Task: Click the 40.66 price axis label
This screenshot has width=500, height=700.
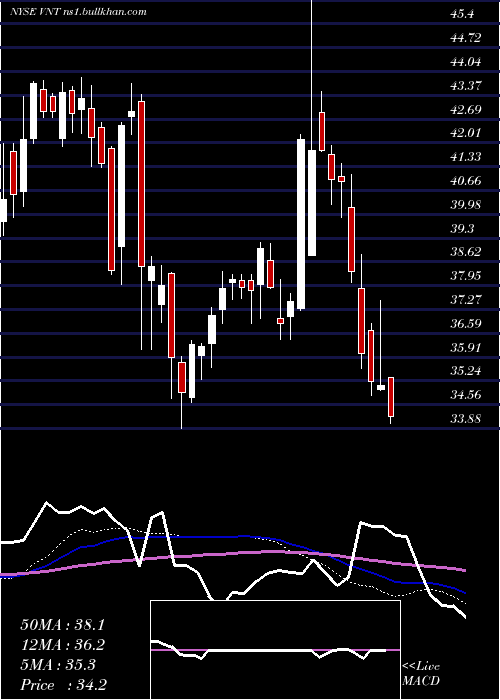Action: point(466,181)
